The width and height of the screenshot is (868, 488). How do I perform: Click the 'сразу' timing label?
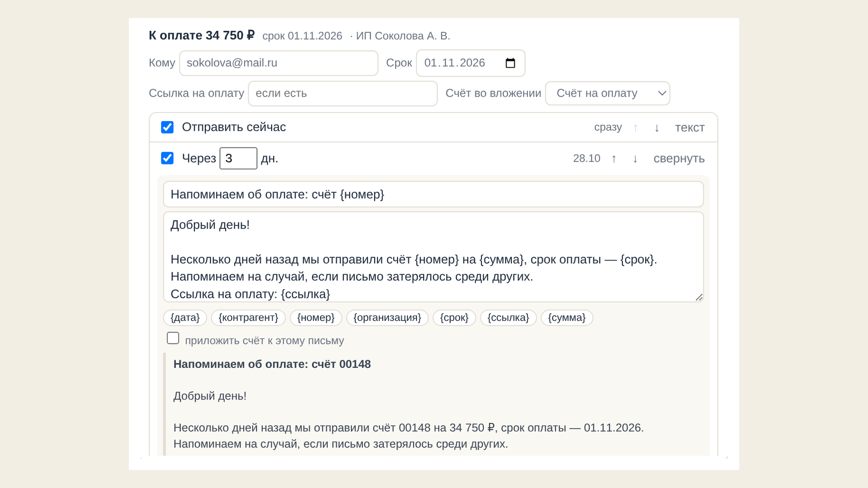[x=608, y=127]
